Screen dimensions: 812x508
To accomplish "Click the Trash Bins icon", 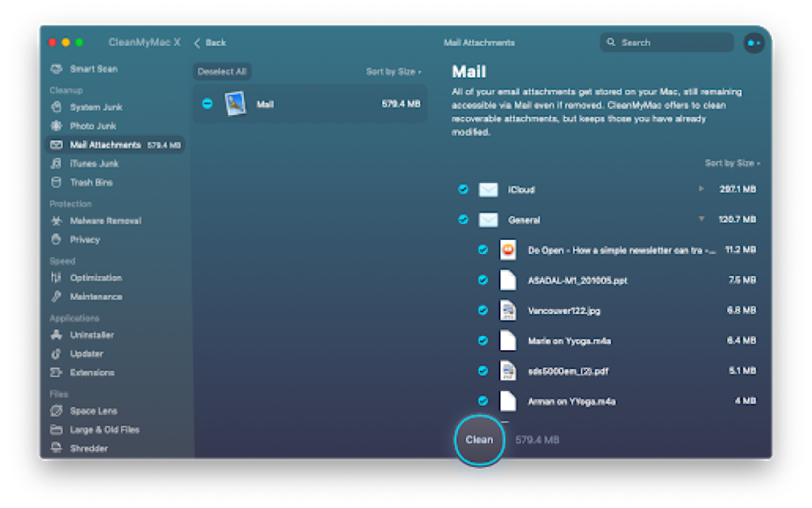I will click(57, 182).
